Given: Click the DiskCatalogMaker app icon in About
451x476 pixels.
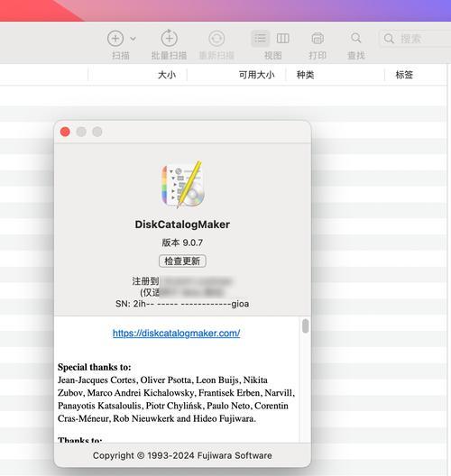Looking at the screenshot, I should click(x=182, y=184).
